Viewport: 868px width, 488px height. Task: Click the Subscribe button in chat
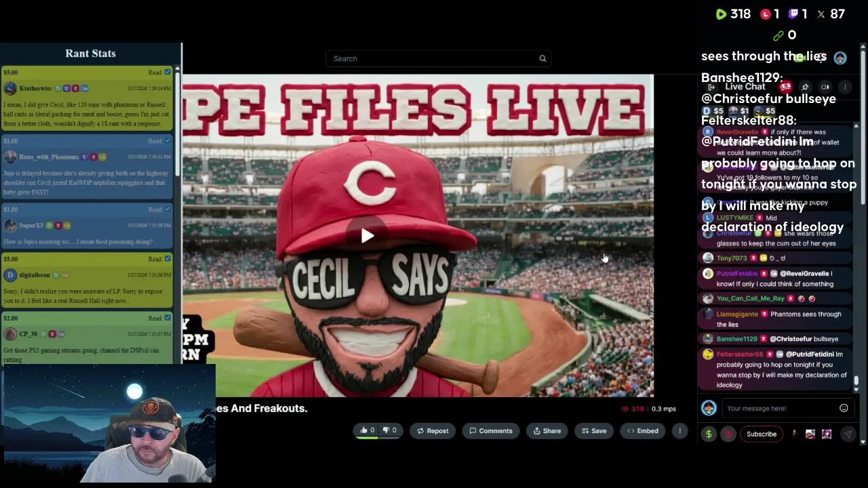tap(762, 434)
